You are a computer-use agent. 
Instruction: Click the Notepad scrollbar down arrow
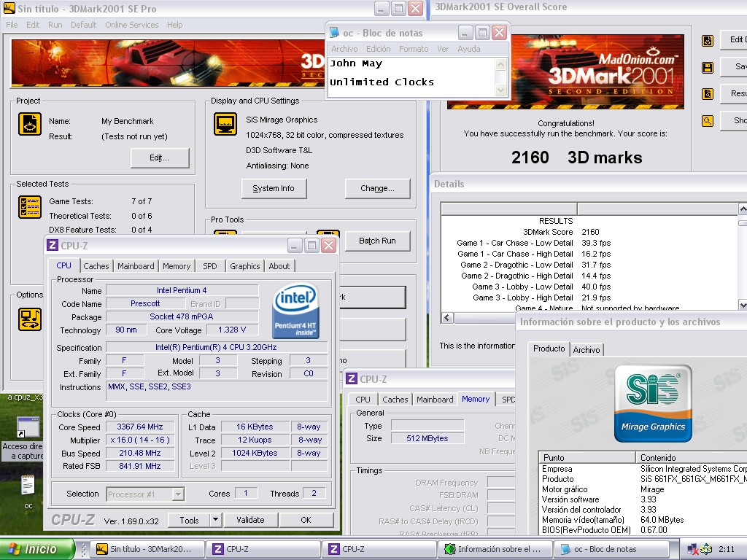click(x=500, y=90)
